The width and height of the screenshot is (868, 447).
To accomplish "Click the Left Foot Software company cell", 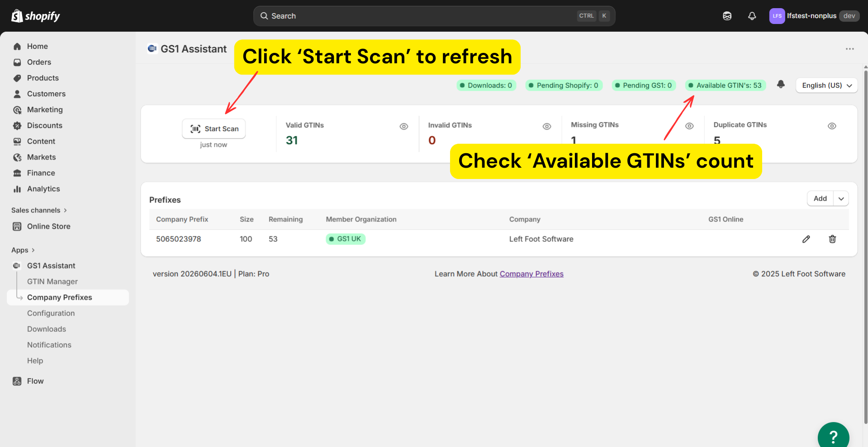I will pyautogui.click(x=541, y=239).
